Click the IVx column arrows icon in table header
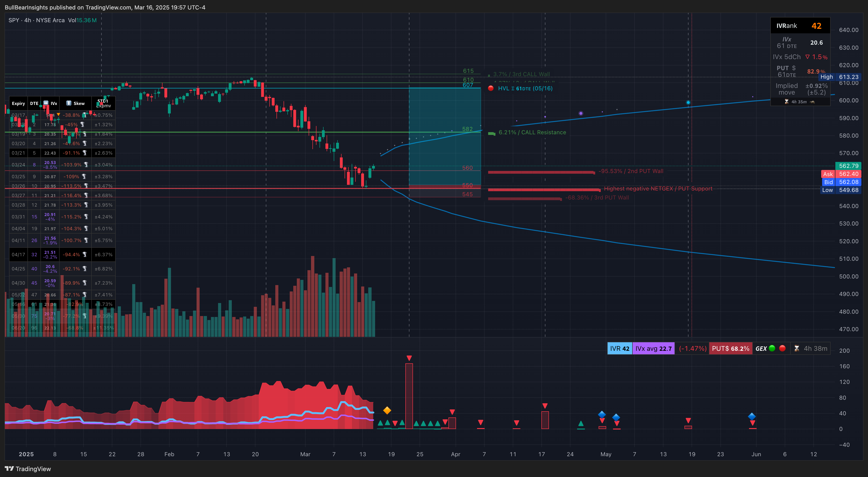 click(x=46, y=103)
